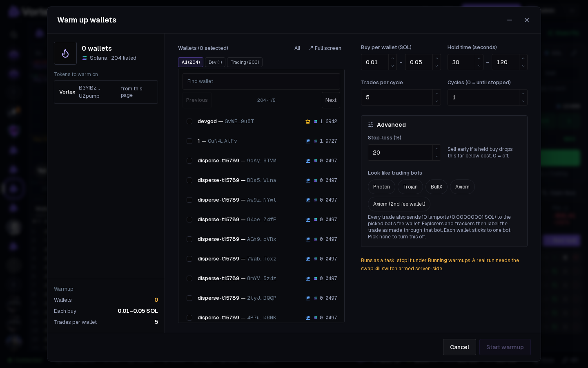This screenshot has height=368, width=588.
Task: Check the disperse wallet 8mYV...5z4z
Action: (x=189, y=278)
